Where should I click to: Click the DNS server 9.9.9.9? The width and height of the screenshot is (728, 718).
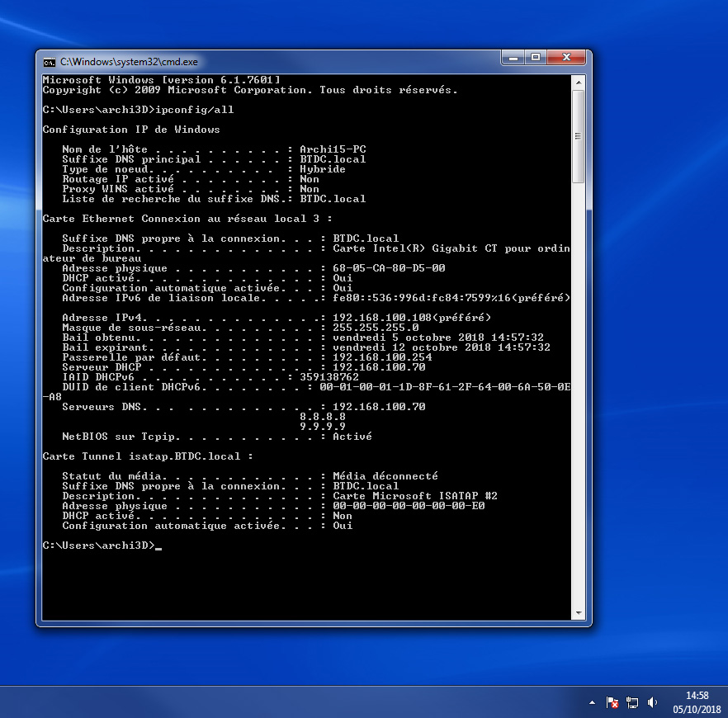[323, 426]
